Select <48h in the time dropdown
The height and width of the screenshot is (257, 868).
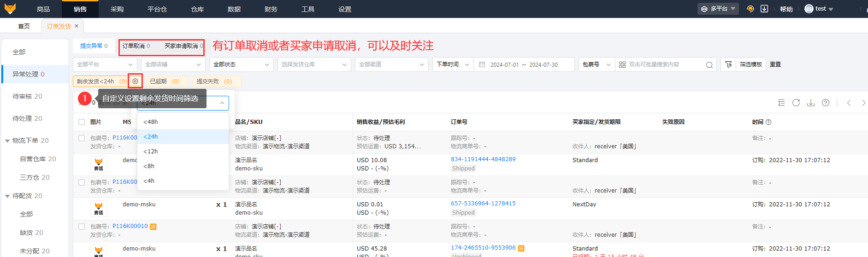click(183, 122)
